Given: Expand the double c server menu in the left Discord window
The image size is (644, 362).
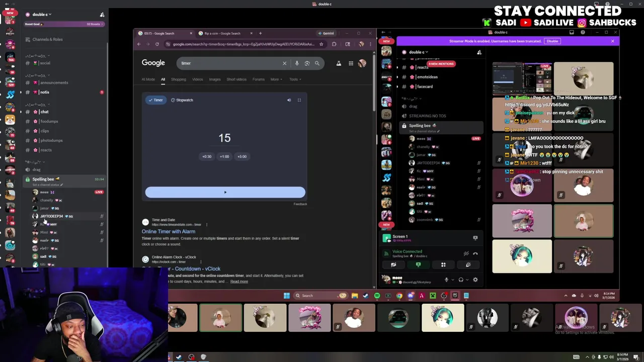Looking at the screenshot, I should coord(42,15).
